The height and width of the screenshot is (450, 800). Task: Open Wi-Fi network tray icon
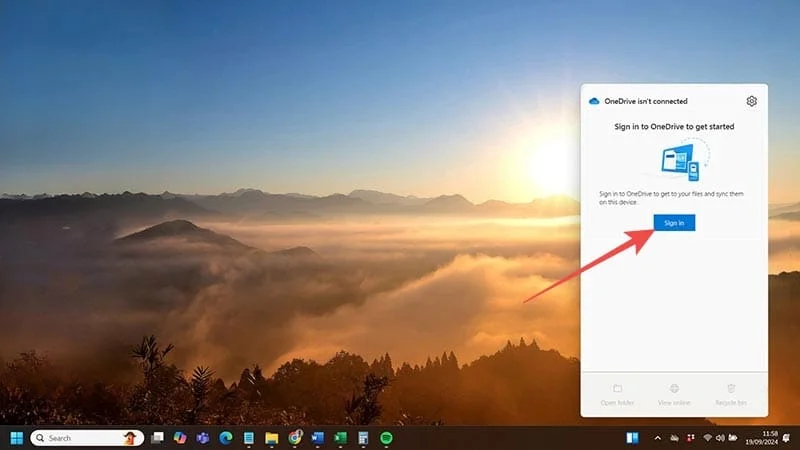coord(707,438)
